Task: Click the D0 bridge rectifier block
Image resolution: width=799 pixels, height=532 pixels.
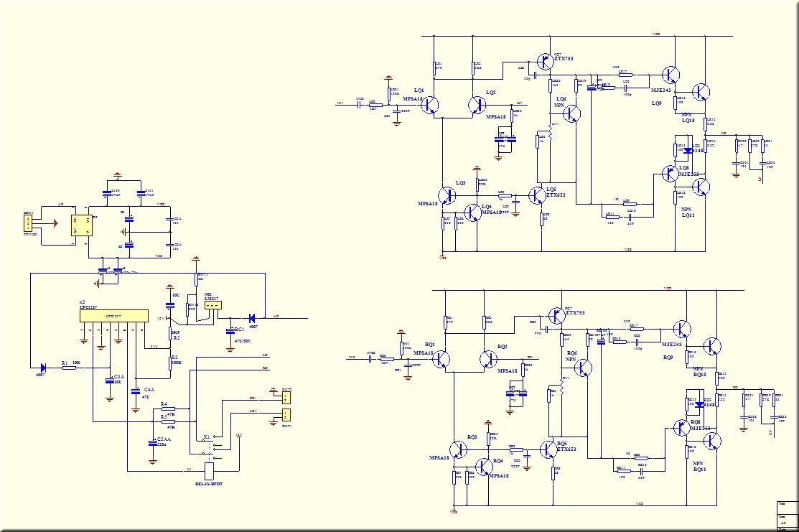Action: pos(81,225)
